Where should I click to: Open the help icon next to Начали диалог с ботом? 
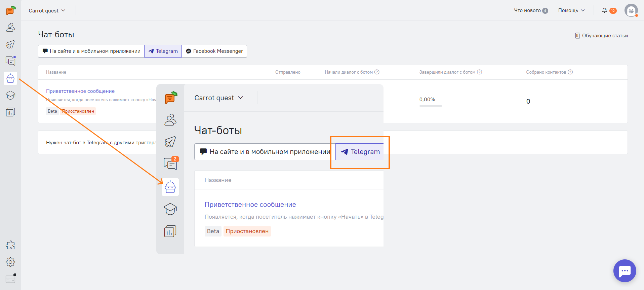pos(377,72)
